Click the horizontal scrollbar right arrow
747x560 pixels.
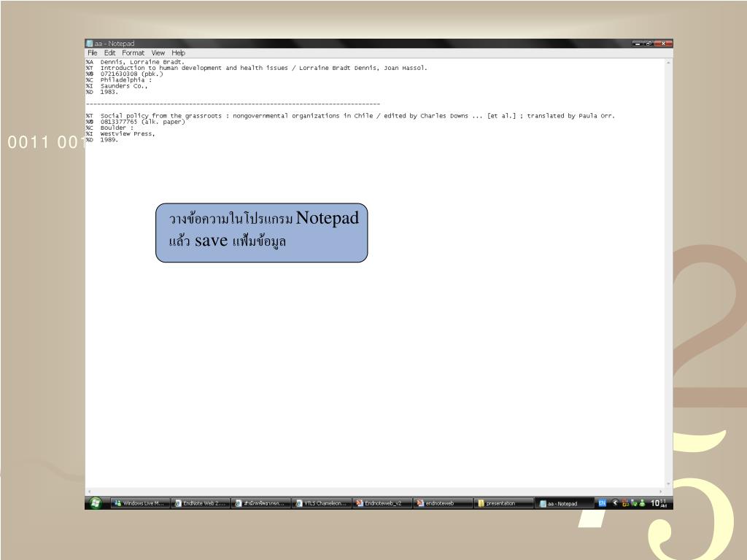661,491
